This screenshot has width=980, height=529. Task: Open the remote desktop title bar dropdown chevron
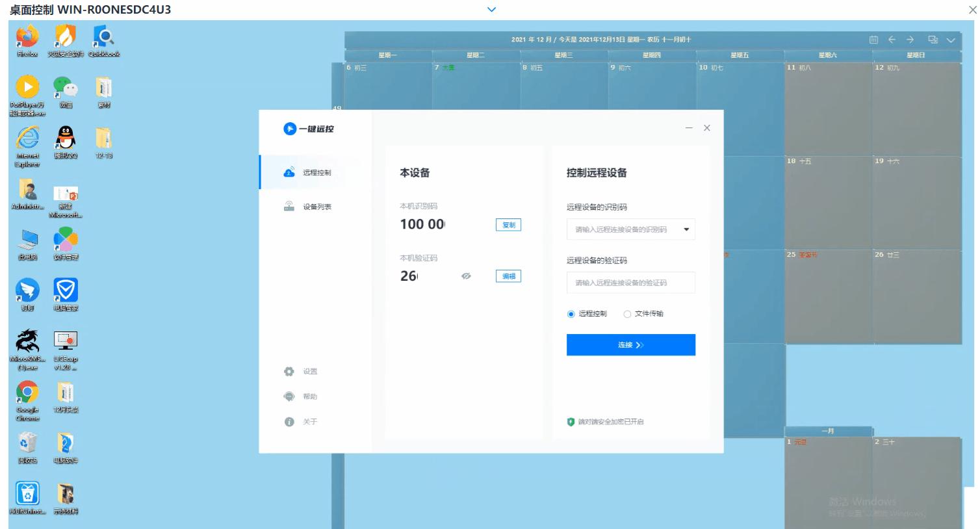[491, 9]
